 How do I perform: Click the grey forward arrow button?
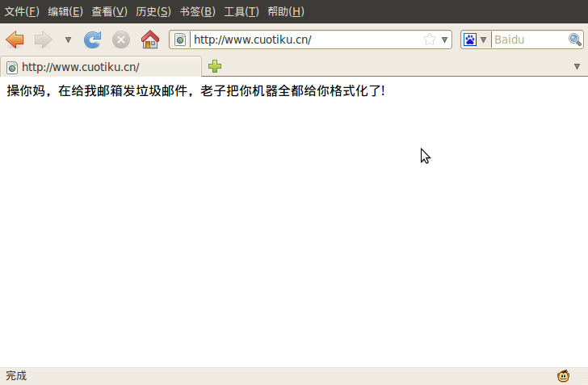click(x=44, y=40)
